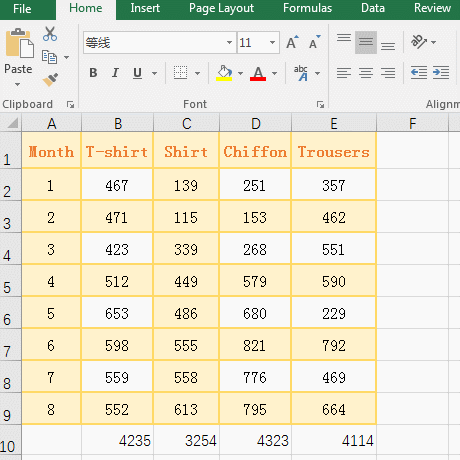This screenshot has height=460, width=460.
Task: Switch to the Insert tab
Action: (x=145, y=8)
